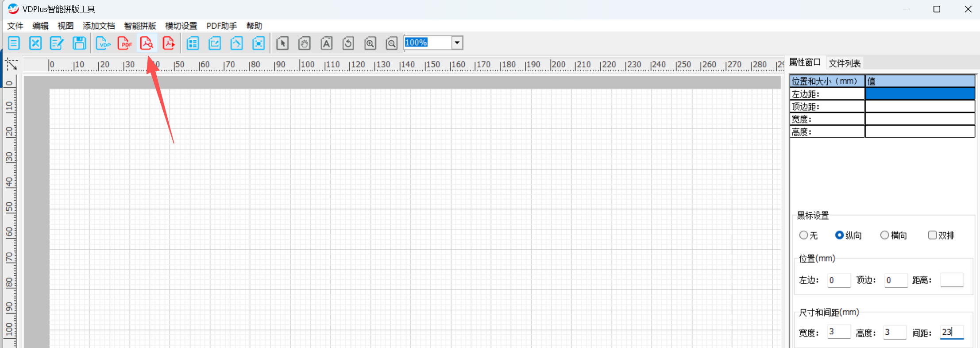Image resolution: width=980 pixels, height=348 pixels.
Task: Click the red PDF document icon
Action: pyautogui.click(x=125, y=43)
